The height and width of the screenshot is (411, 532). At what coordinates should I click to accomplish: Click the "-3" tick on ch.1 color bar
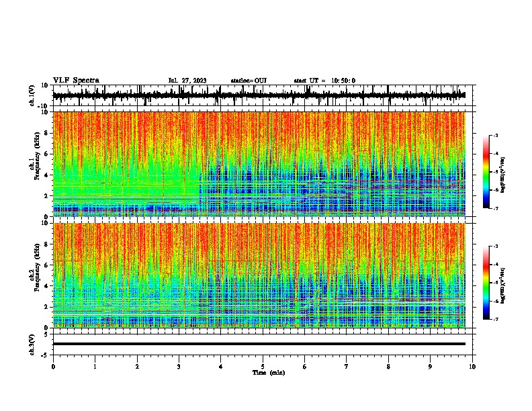point(496,135)
